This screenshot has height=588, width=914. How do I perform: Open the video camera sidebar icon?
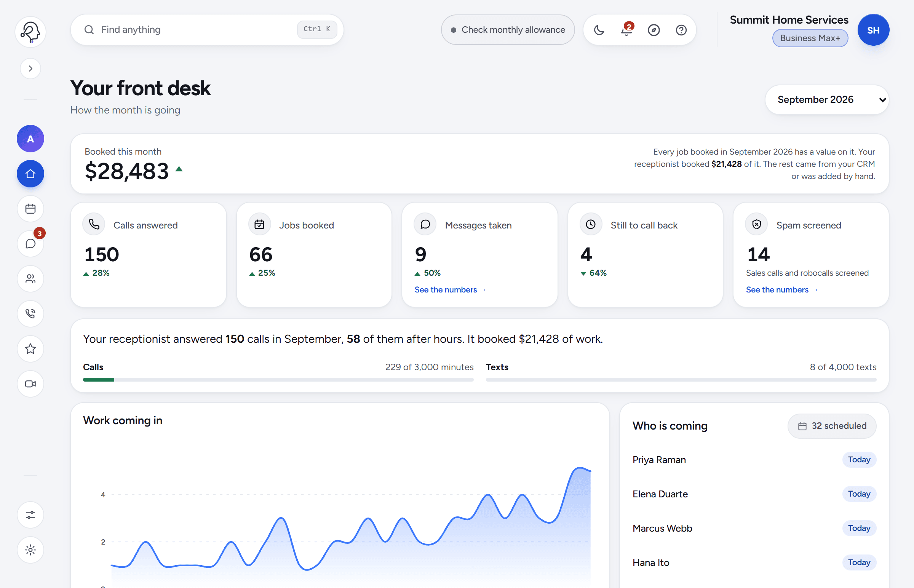pos(30,384)
